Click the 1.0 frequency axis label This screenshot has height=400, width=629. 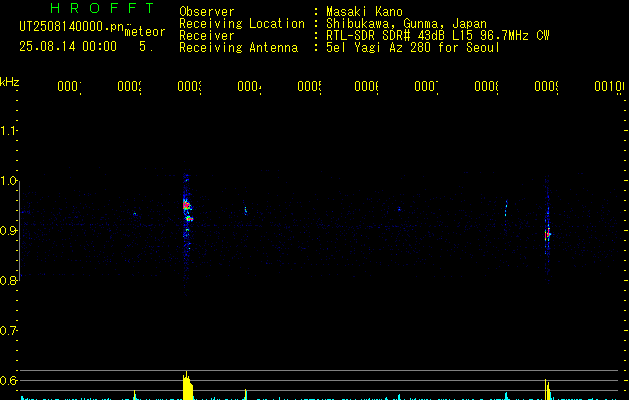(8, 181)
